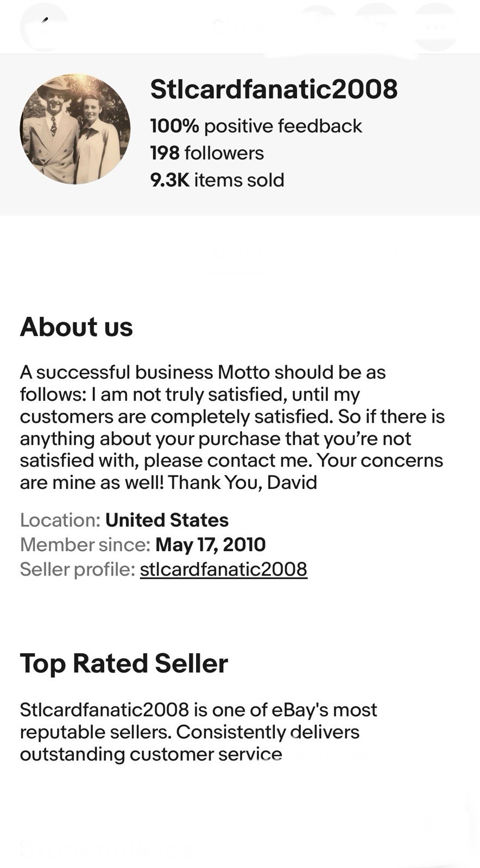Tap the 198 followers count

(207, 153)
